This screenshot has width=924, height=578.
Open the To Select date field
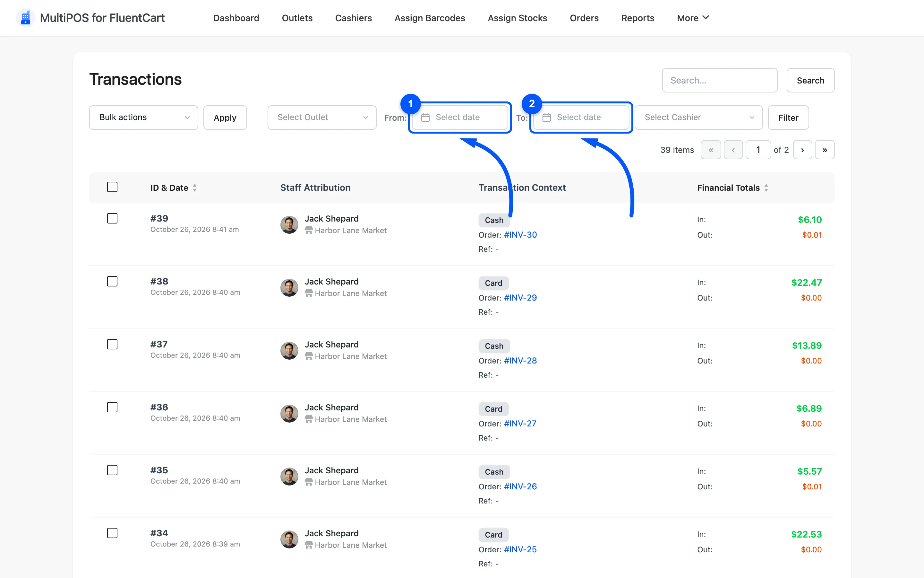click(x=581, y=117)
